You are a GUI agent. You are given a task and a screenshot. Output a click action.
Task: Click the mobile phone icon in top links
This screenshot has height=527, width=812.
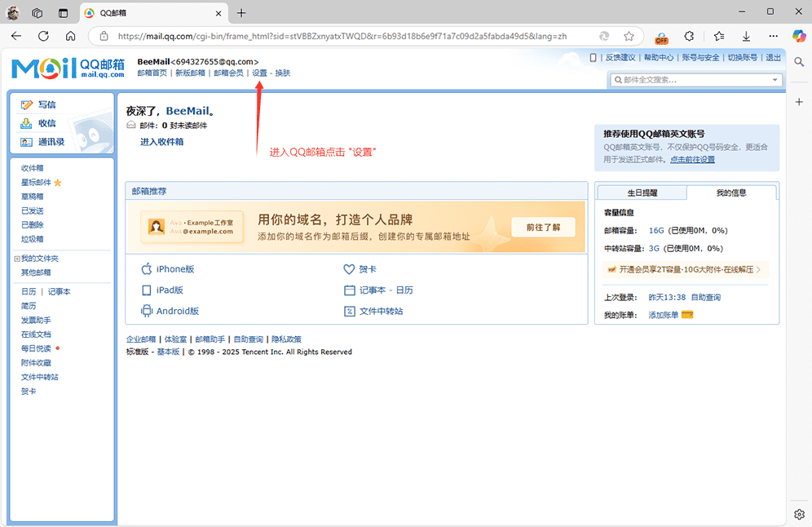click(593, 58)
